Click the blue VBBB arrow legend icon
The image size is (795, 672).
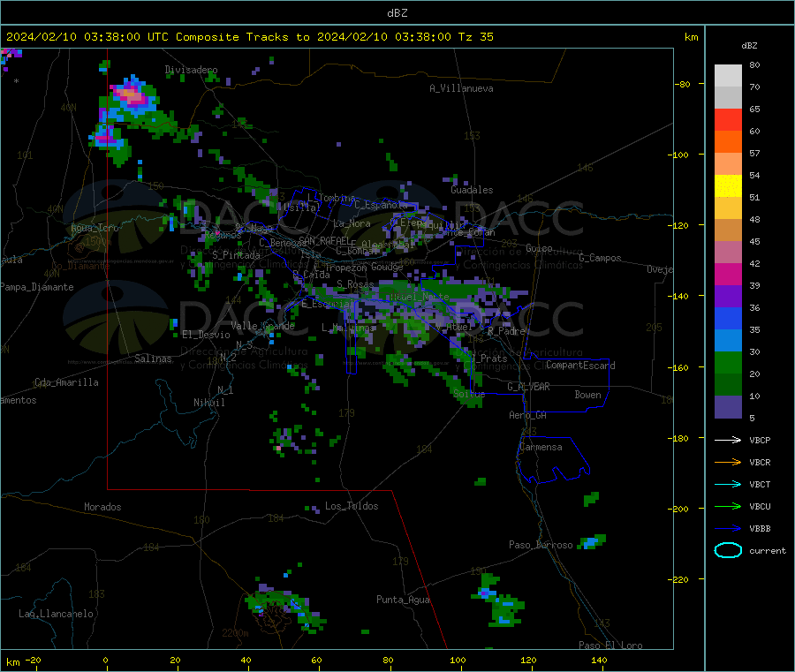(728, 529)
